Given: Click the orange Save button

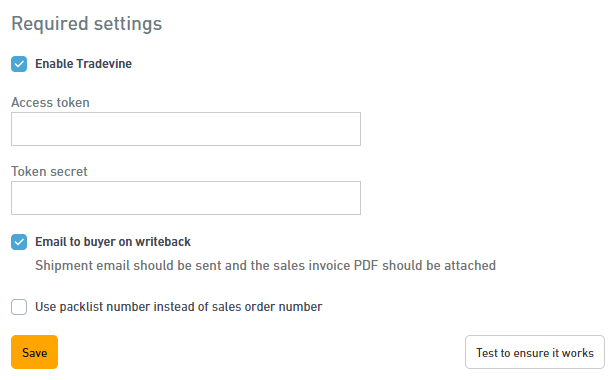Looking at the screenshot, I should click(x=35, y=352).
